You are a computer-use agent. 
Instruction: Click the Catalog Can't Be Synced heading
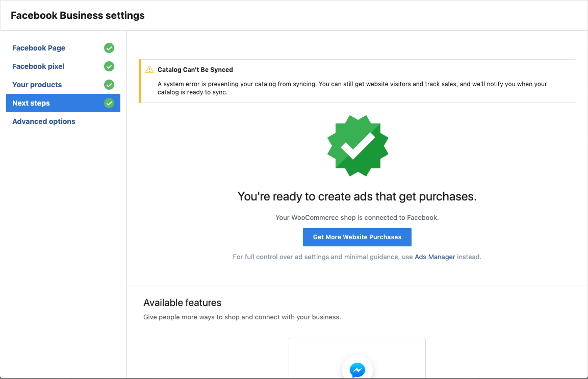(x=195, y=70)
